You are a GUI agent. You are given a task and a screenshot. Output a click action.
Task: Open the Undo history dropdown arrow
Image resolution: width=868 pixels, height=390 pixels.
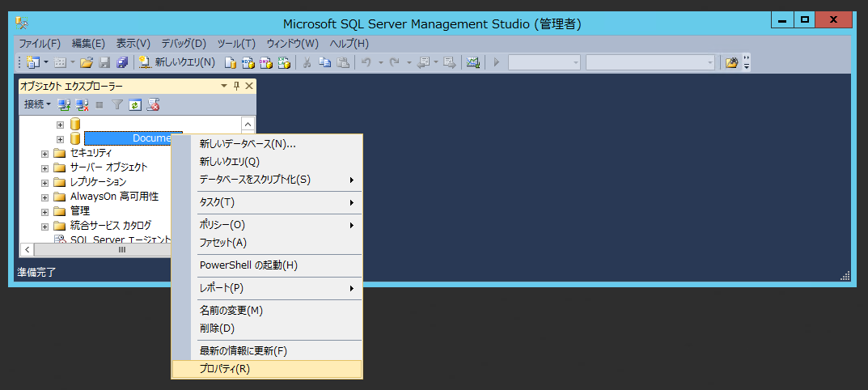click(x=380, y=62)
